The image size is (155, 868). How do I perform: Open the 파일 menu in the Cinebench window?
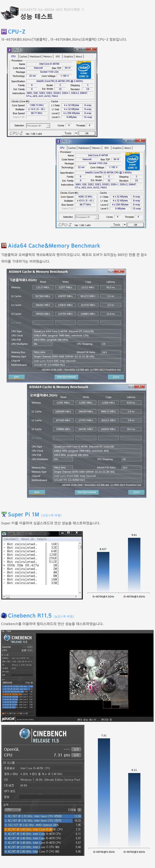3,631
